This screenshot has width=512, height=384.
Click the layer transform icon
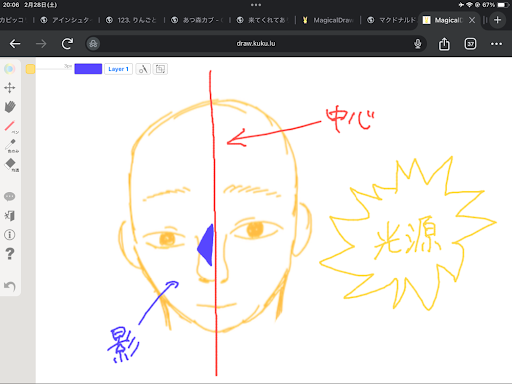click(x=160, y=69)
